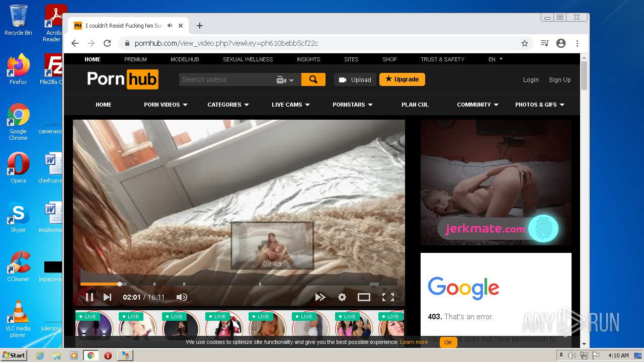Click the Windows Start button
This screenshot has height=362, width=644.
pyautogui.click(x=14, y=355)
